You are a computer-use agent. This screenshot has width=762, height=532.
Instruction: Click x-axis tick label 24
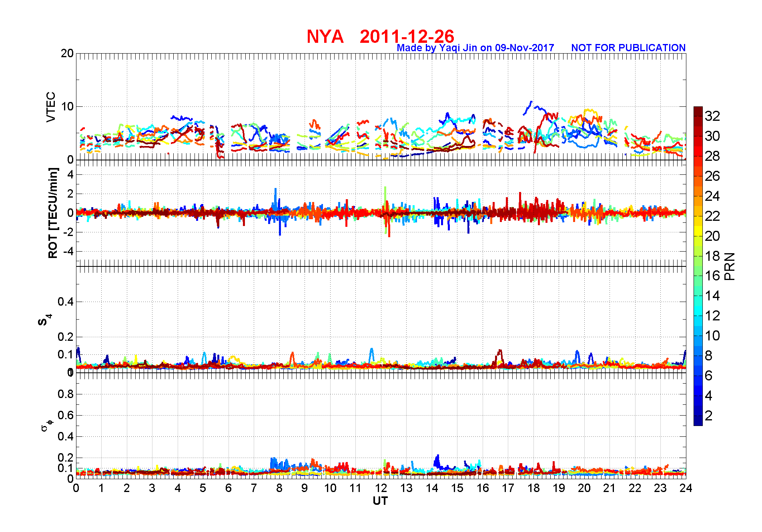(686, 488)
